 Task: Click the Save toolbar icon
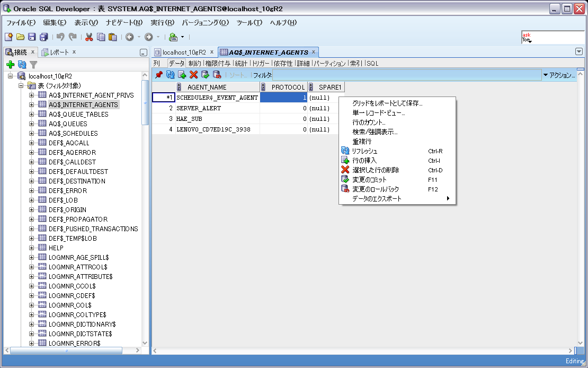(x=32, y=37)
